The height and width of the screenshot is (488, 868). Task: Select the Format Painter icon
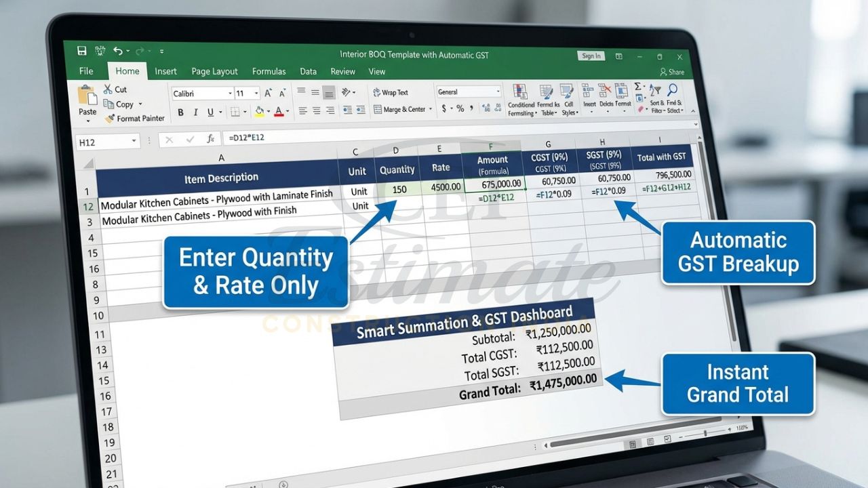pyautogui.click(x=111, y=117)
